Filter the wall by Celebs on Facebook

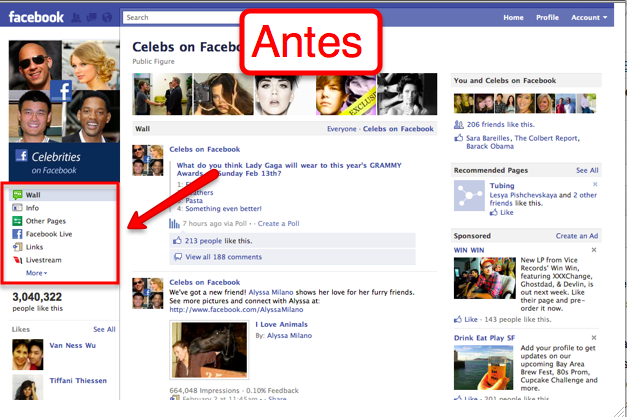click(398, 129)
